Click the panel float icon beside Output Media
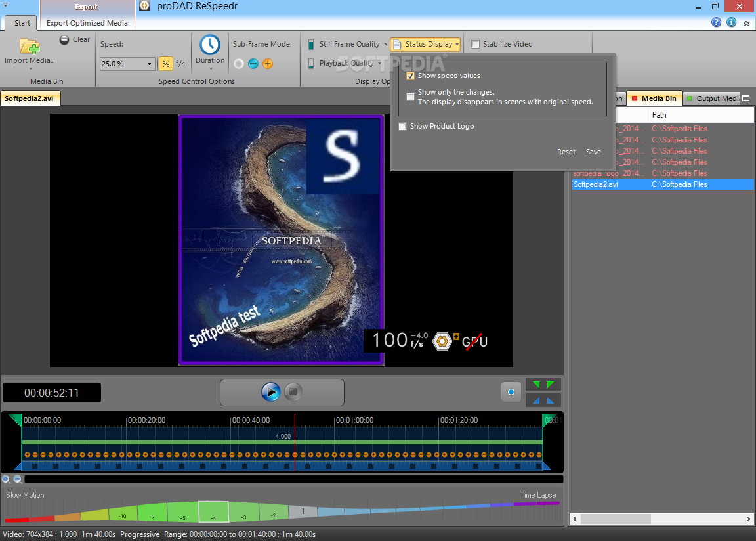Viewport: 756px width, 541px height. tap(746, 98)
